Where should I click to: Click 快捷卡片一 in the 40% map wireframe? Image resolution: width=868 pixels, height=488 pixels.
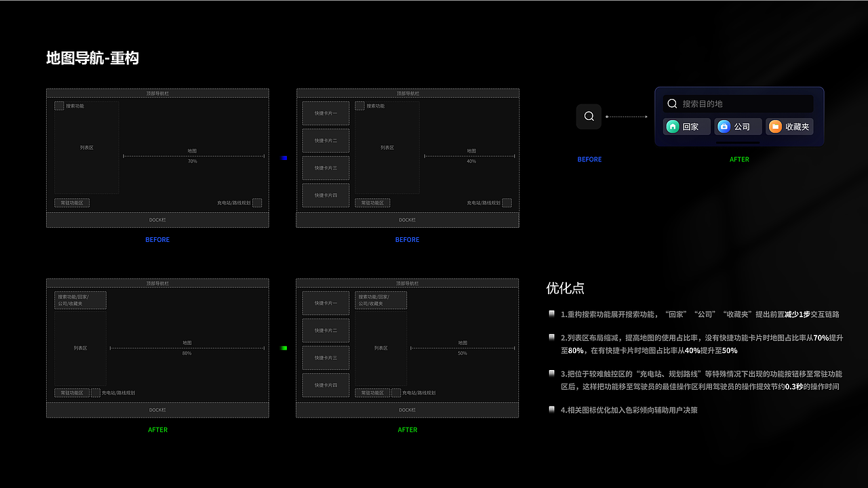coord(325,113)
